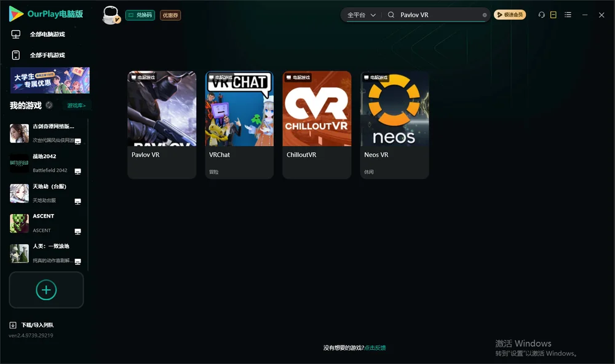Screen dimensions: 615x364
Task: Click the 点击反馈 feedback link
Action: pyautogui.click(x=375, y=348)
